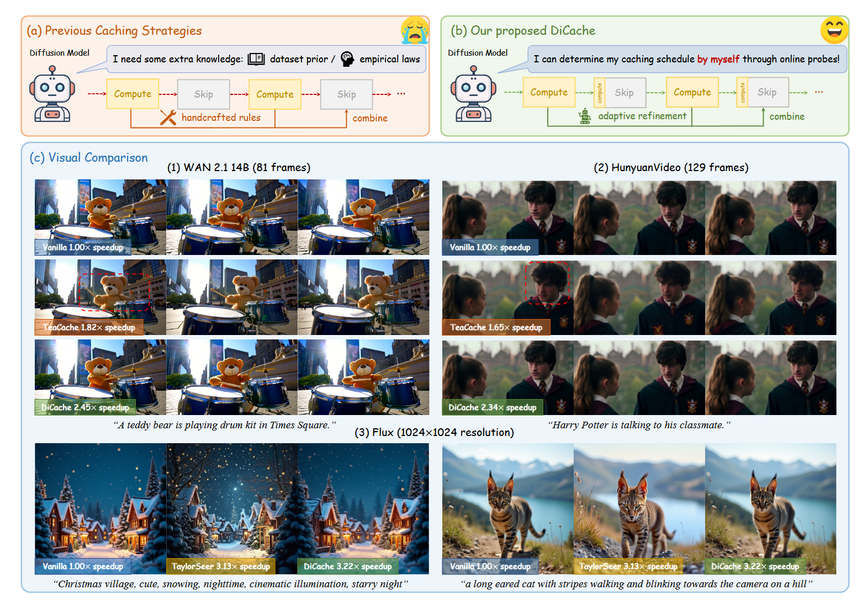
Task: Select the robot icon in the proposed DiCache panel
Action: [473, 94]
